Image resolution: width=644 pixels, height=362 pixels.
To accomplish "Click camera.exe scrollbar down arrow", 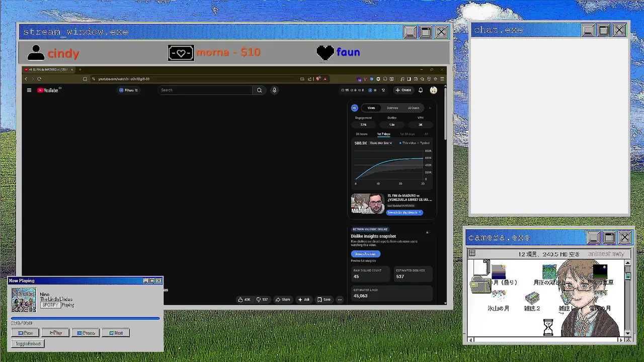I will 627,333.
